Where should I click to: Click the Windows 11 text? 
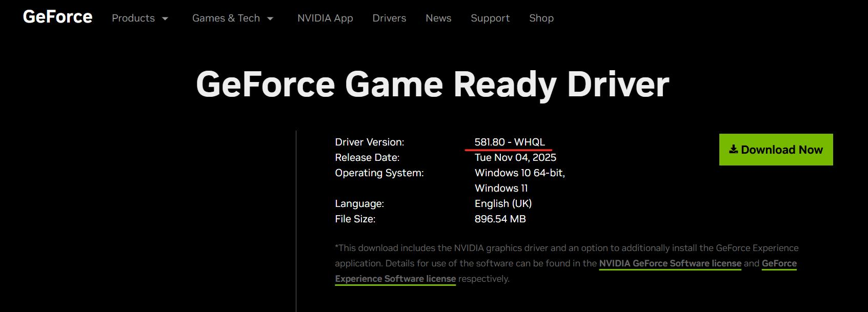(501, 188)
